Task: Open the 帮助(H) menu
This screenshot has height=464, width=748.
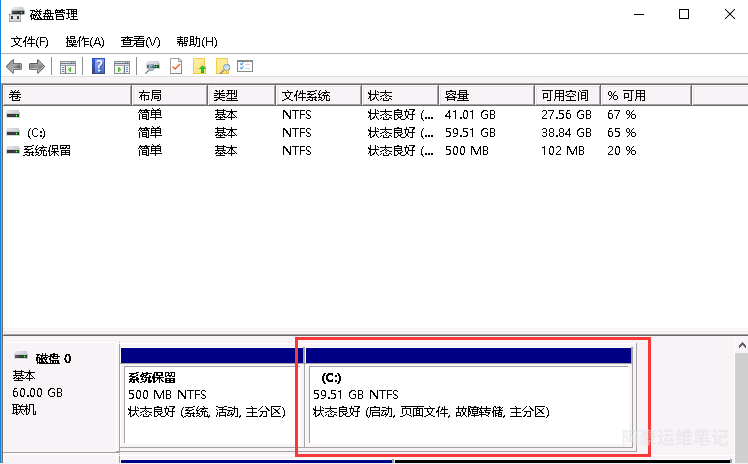Action: click(196, 42)
